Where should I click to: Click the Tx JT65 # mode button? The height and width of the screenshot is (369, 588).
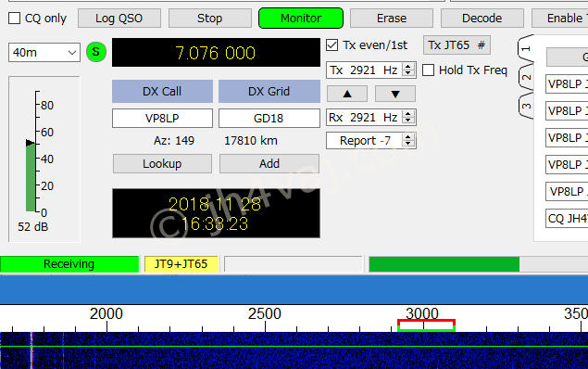pos(457,45)
